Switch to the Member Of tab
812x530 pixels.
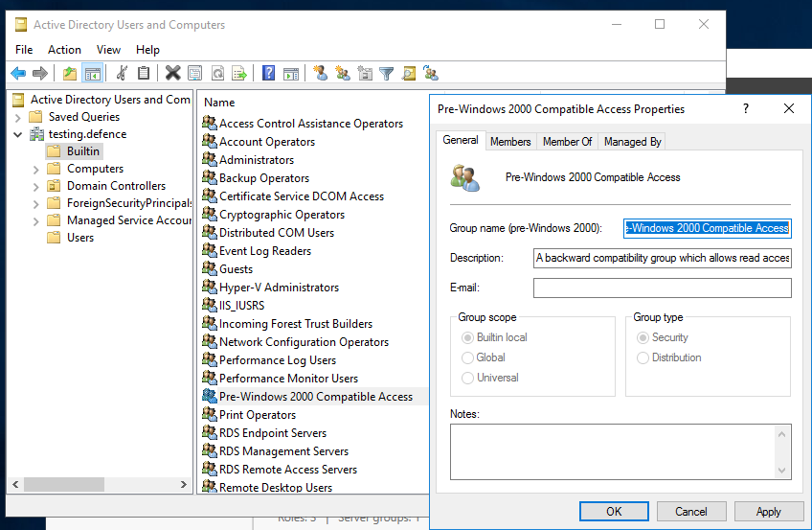pos(567,142)
